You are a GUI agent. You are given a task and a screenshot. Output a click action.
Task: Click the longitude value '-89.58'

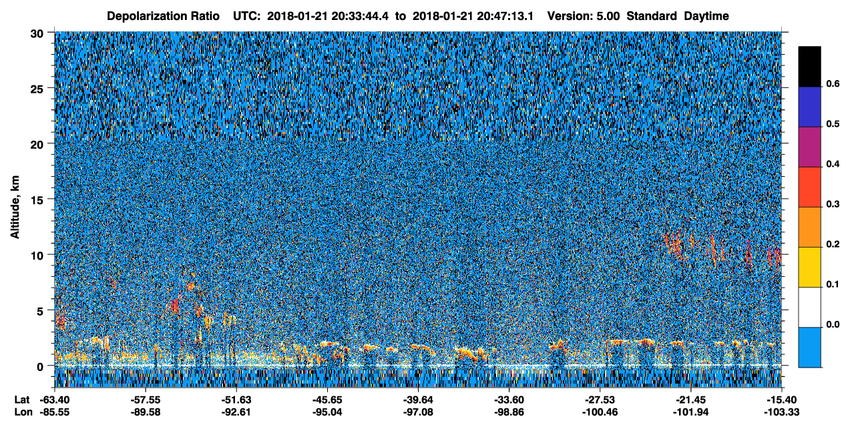(145, 412)
